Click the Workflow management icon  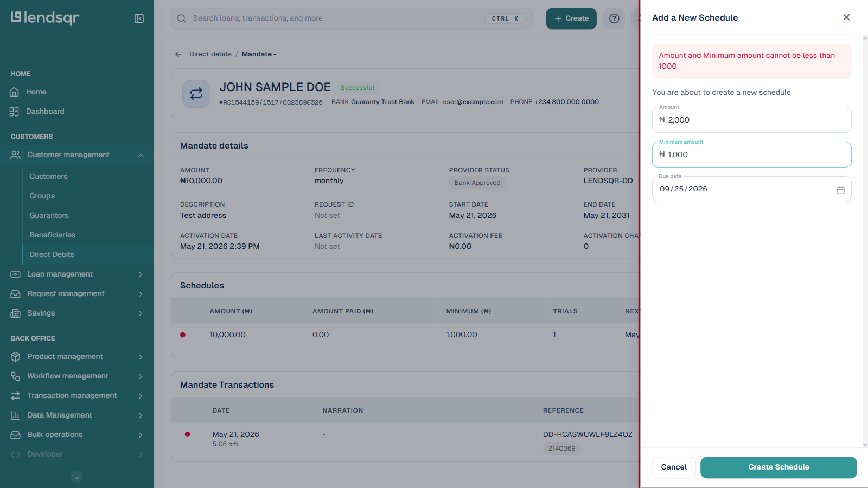tap(16, 376)
